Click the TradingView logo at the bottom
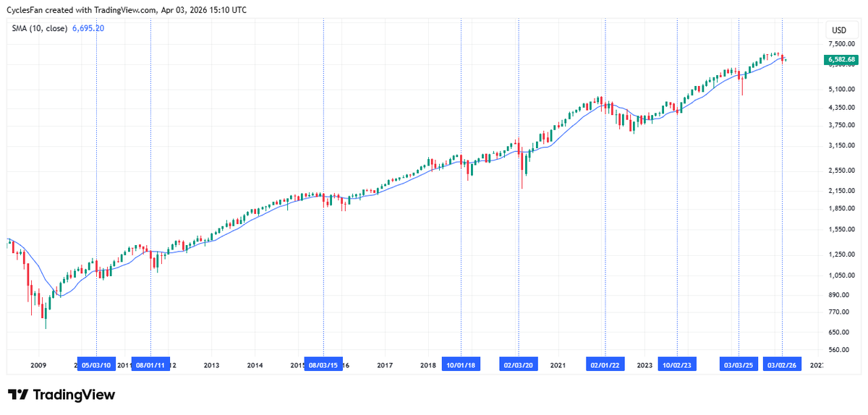Screen dimensions: 868x415 coord(61,395)
